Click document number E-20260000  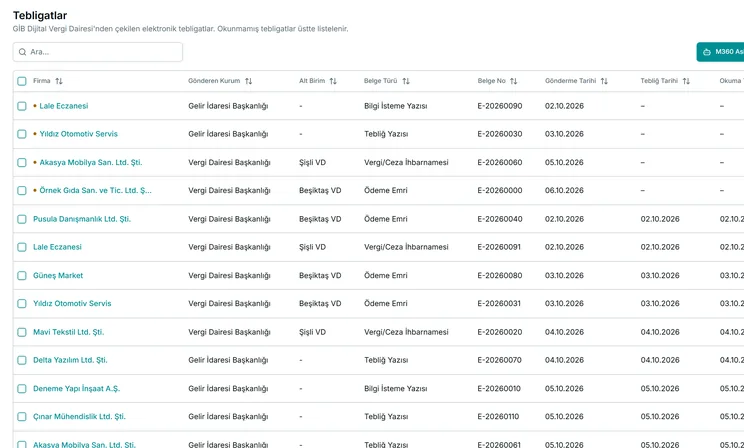(500, 190)
